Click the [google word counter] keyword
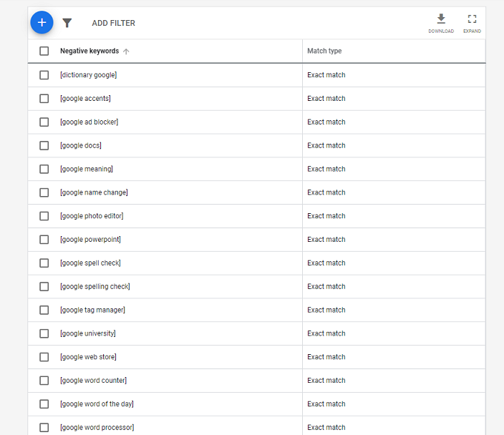The height and width of the screenshot is (435, 504). pos(93,381)
